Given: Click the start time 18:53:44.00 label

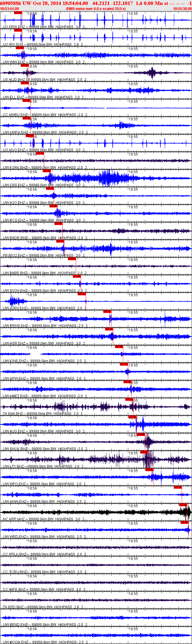Looking at the screenshot, I should point(9,9).
